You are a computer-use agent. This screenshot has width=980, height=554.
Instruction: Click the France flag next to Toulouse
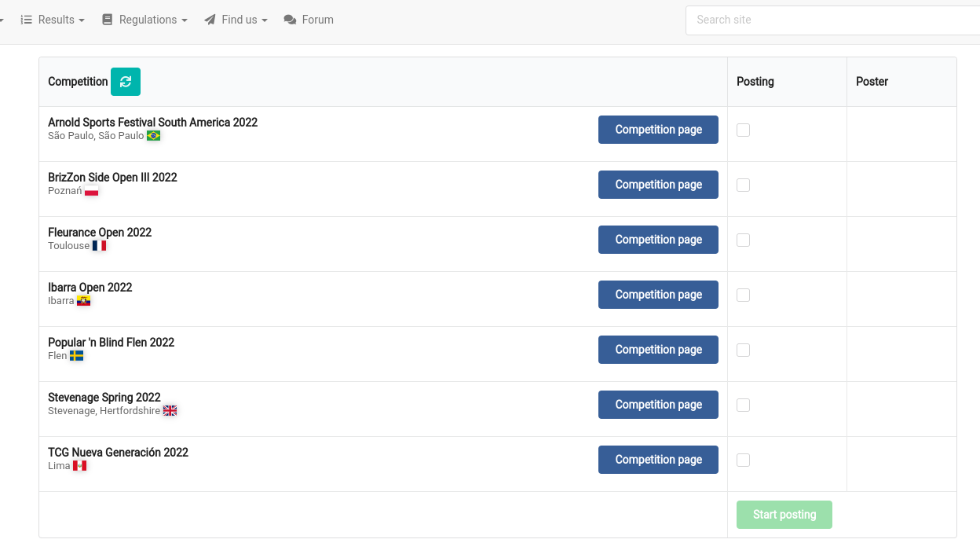[x=99, y=246]
